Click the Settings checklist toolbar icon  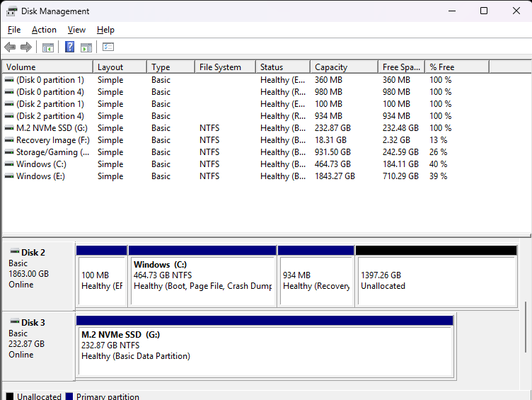[108, 47]
